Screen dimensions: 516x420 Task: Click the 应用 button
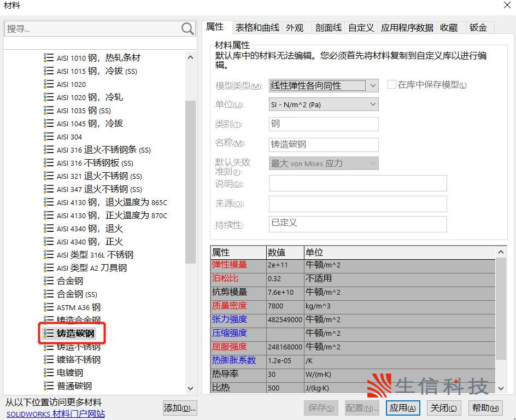pos(403,408)
